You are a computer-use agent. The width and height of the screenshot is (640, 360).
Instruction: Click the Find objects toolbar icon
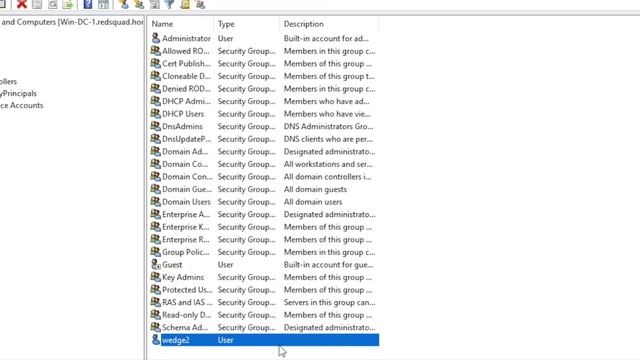tap(185, 4)
